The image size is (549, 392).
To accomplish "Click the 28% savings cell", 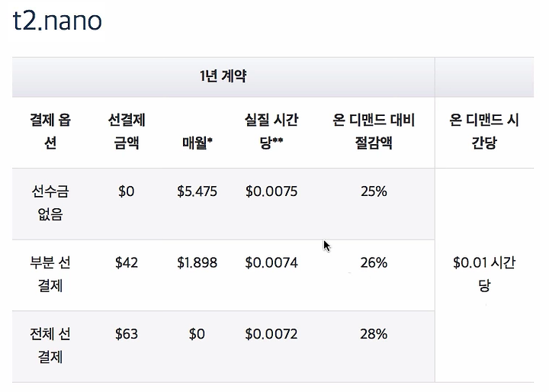I will click(374, 334).
